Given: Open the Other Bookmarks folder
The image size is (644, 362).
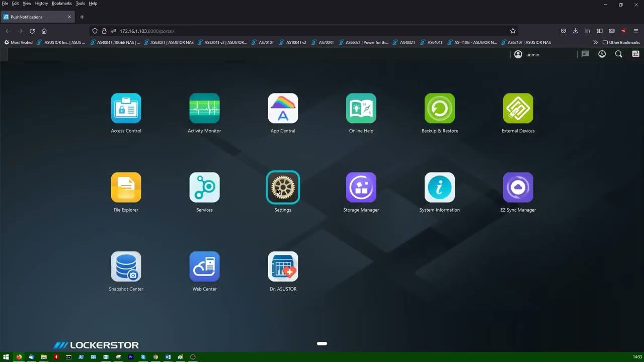Looking at the screenshot, I should 621,42.
